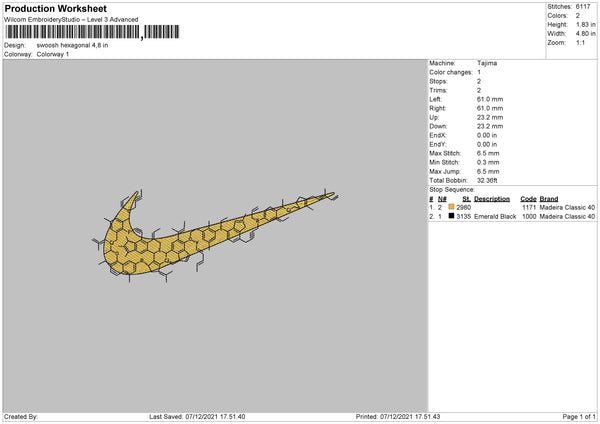Select 'Madeira Classic 40' in row 2
Image resolution: width=600 pixels, height=424 pixels.
point(567,217)
